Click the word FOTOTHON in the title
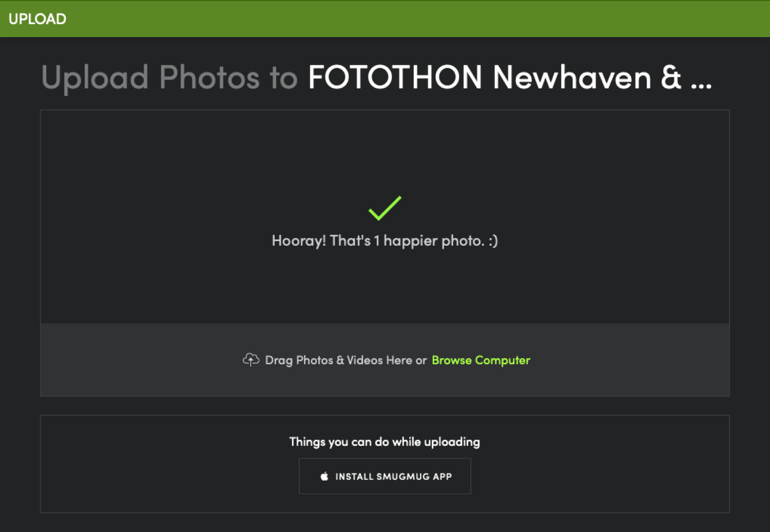Image resolution: width=770 pixels, height=532 pixels. 395,77
